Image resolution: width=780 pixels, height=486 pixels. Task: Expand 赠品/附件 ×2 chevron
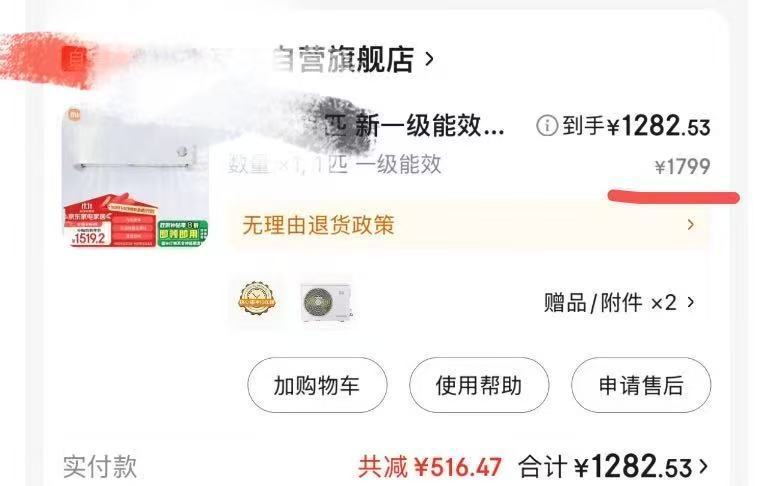point(690,302)
